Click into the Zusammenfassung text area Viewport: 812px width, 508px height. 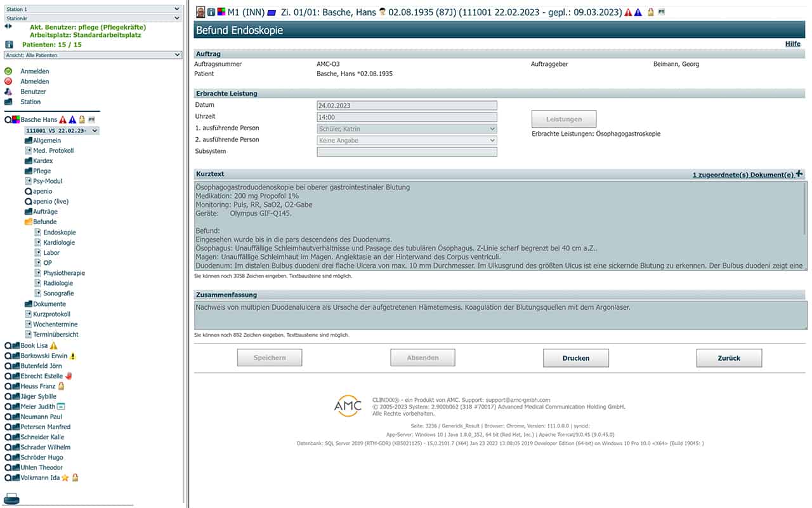click(501, 316)
